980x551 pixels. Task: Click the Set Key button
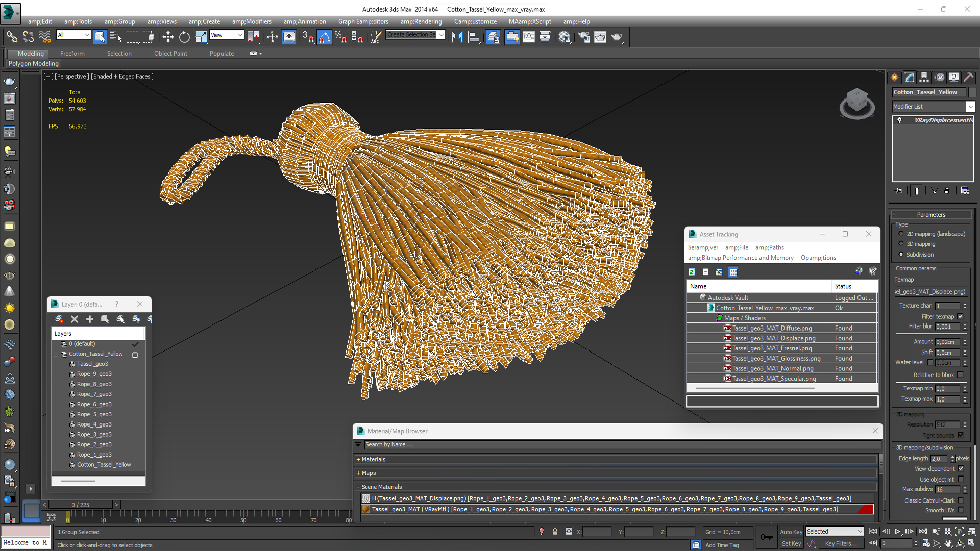click(x=791, y=543)
